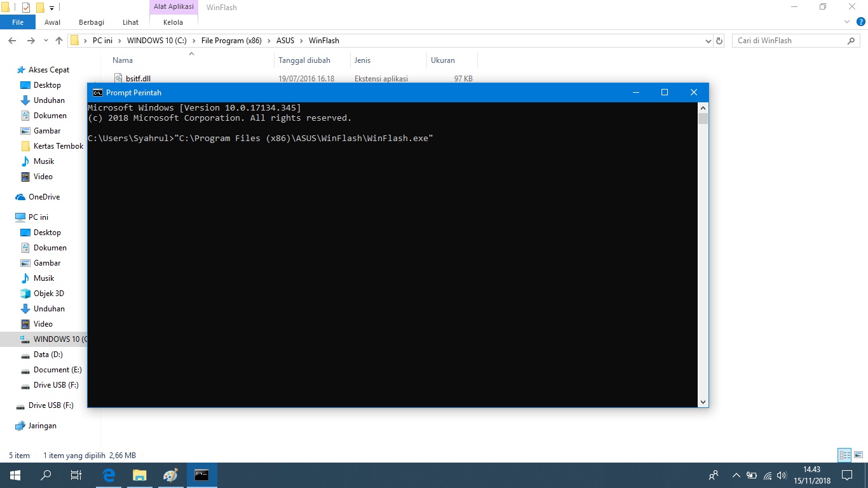This screenshot has height=488, width=868.
Task: Click PC ini in the address breadcrumb
Action: pyautogui.click(x=102, y=41)
